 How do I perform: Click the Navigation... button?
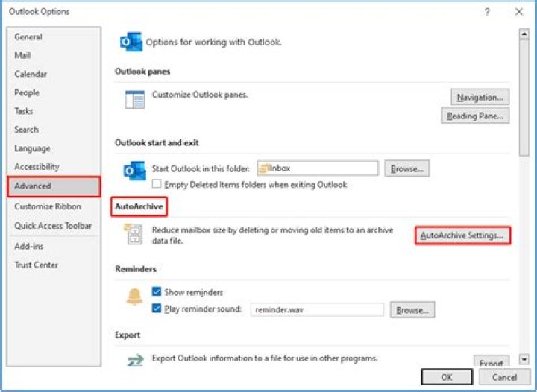point(480,97)
